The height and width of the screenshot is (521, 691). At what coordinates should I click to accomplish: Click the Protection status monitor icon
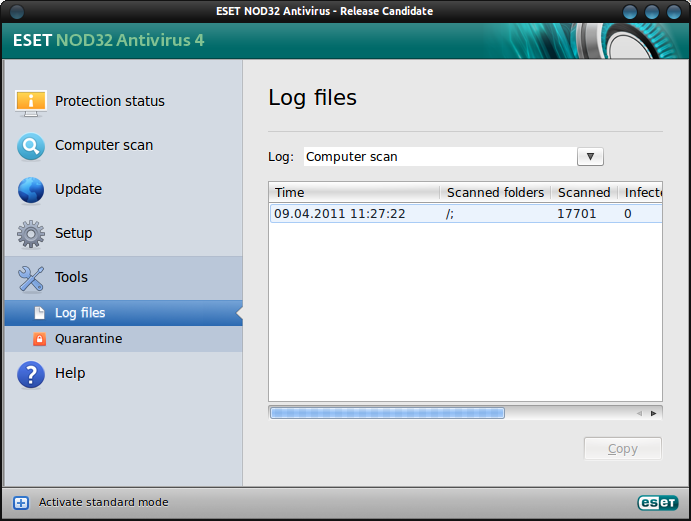click(x=30, y=103)
